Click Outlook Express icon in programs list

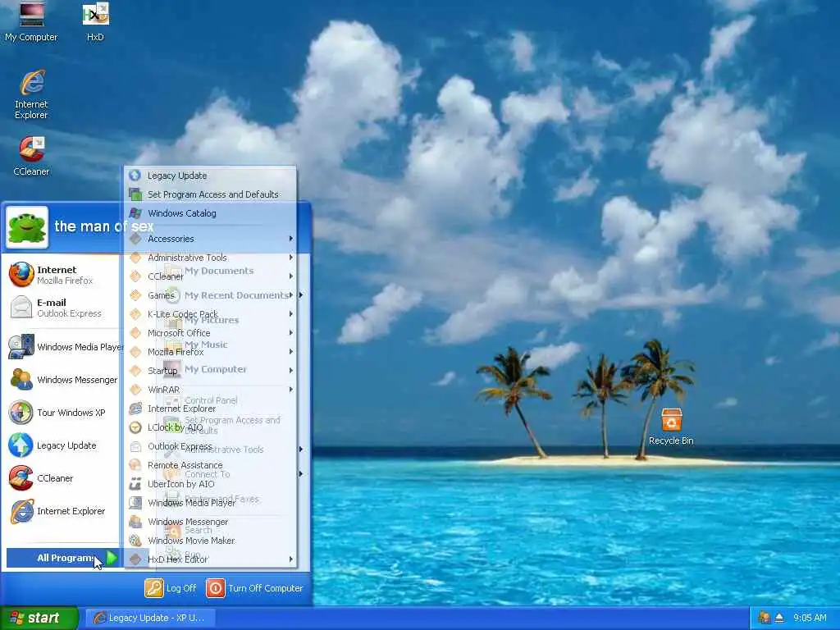[x=135, y=446]
